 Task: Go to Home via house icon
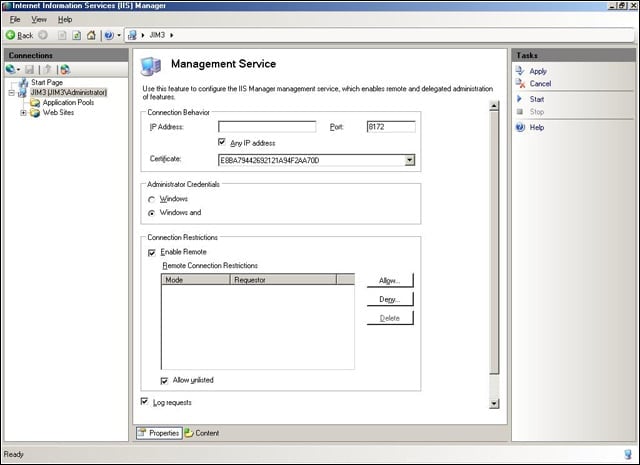pos(91,36)
